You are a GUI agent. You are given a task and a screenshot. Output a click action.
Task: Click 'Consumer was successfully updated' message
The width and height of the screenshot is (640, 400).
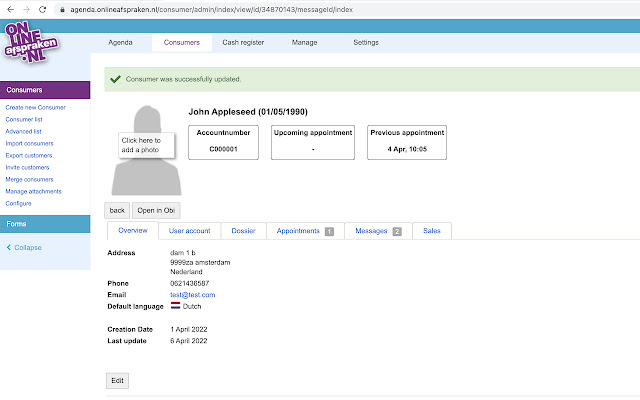pyautogui.click(x=183, y=79)
